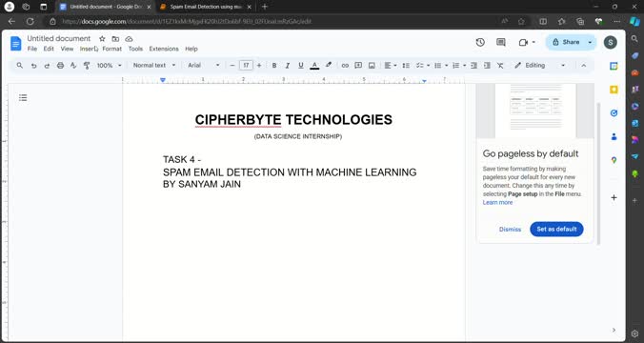Toggle the numbered list button
This screenshot has height=343, width=644.
click(456, 66)
